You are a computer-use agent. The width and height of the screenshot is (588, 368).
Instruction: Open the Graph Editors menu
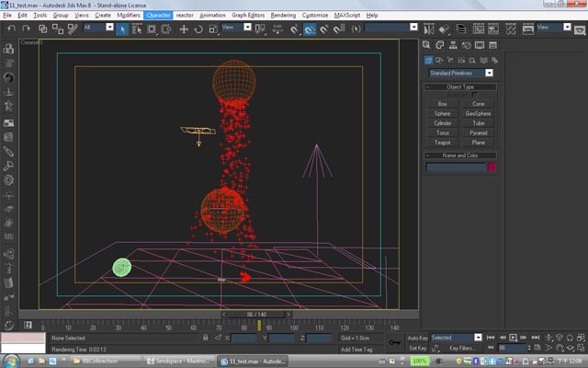click(x=248, y=15)
